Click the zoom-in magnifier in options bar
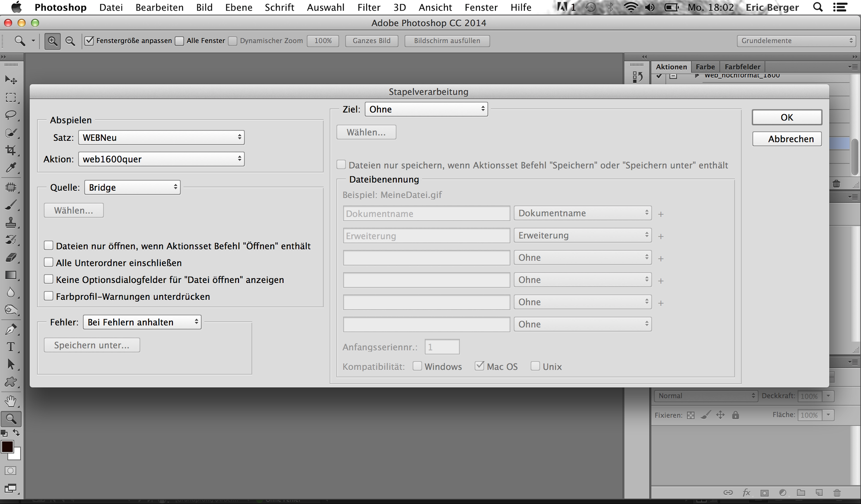 tap(52, 41)
